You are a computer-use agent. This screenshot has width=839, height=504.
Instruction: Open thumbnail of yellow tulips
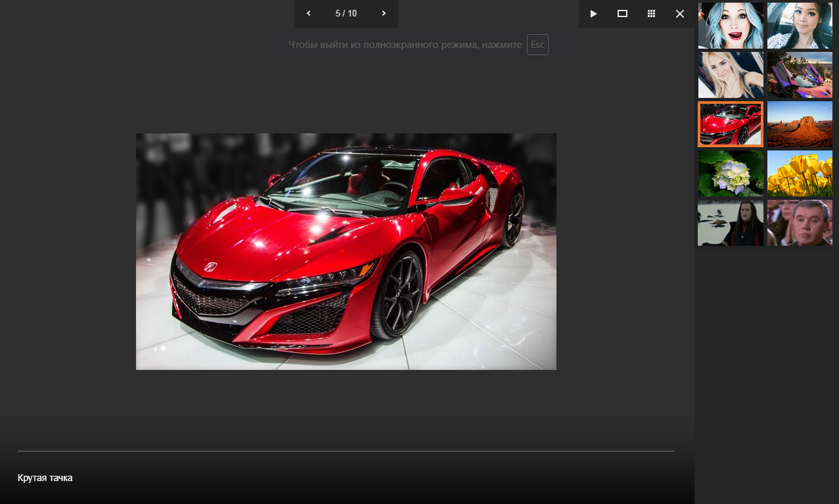click(x=800, y=173)
